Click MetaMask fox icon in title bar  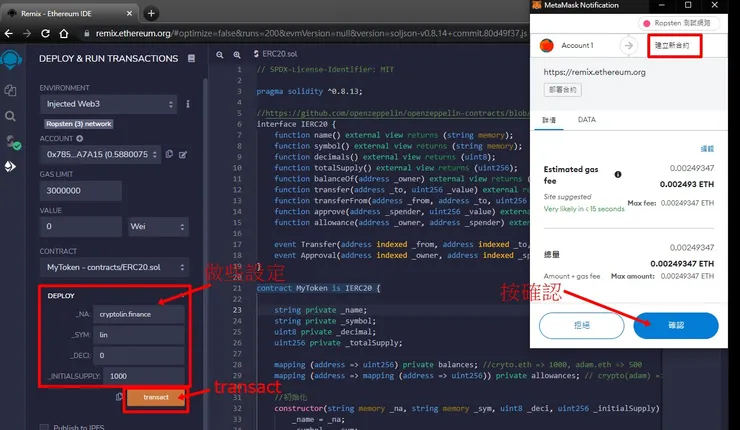(x=537, y=5)
